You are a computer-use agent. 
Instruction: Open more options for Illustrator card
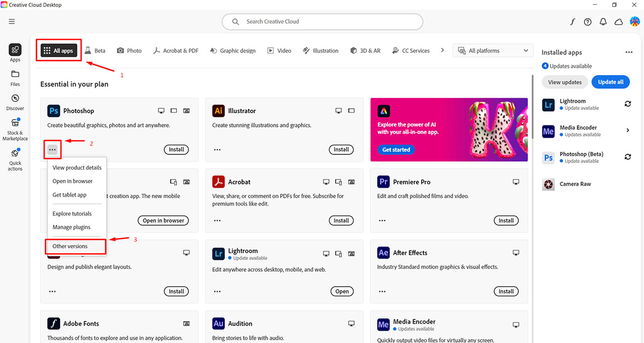click(217, 150)
